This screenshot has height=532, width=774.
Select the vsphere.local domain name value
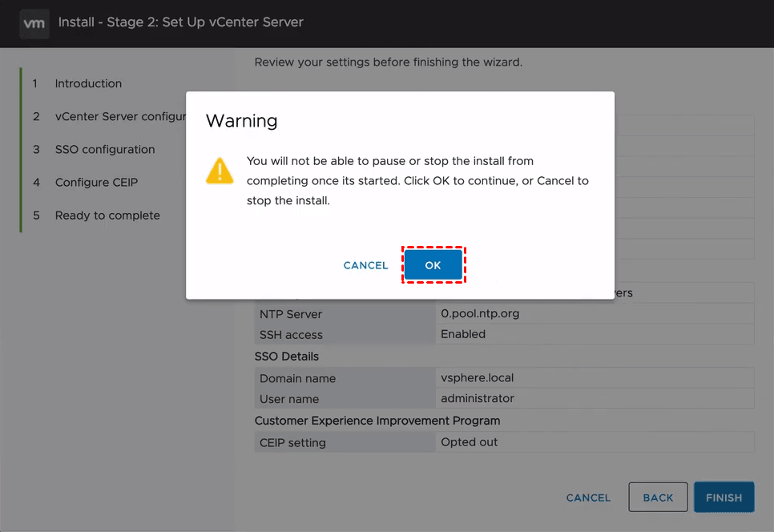pos(478,377)
